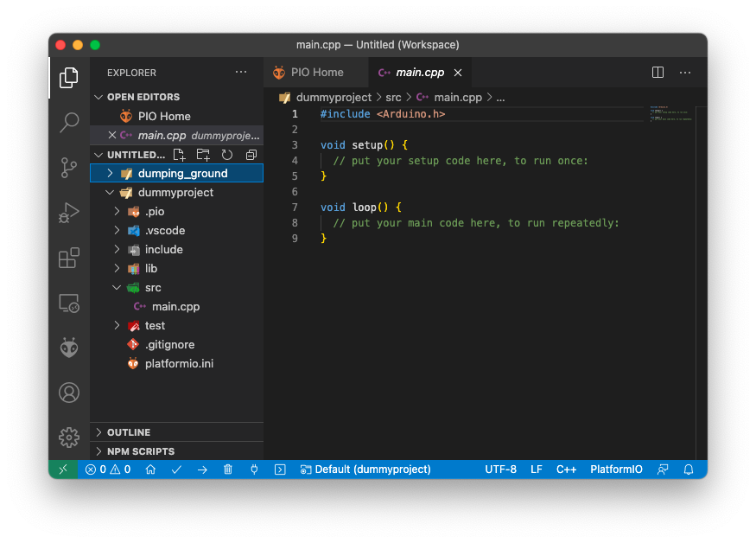Split the editor to the right

click(658, 73)
